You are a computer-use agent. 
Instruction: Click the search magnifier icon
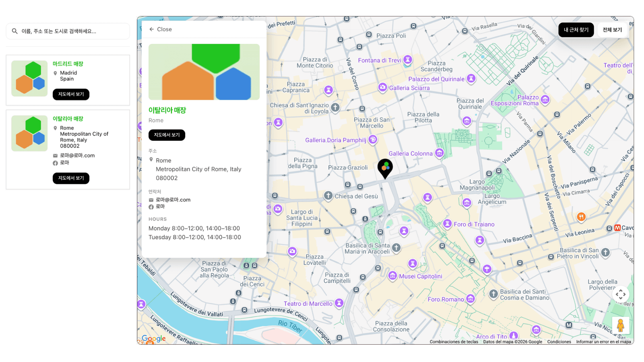click(x=14, y=31)
